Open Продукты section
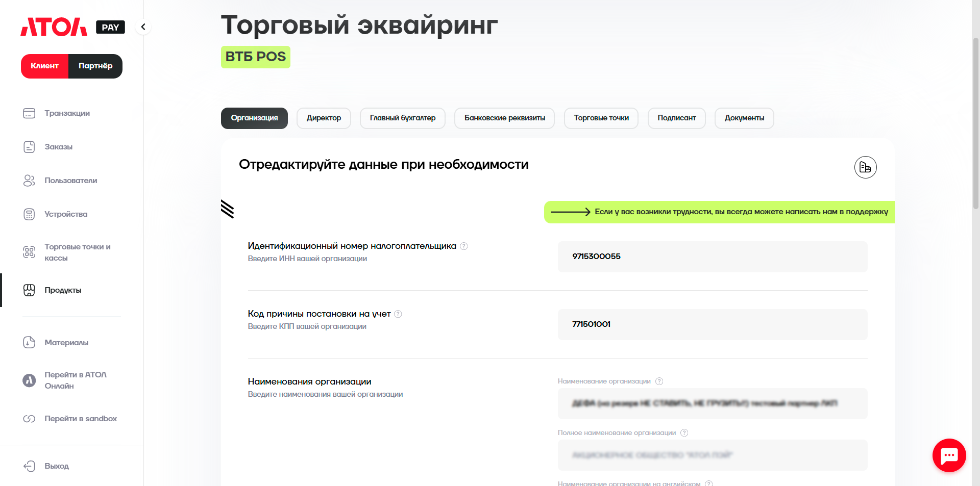This screenshot has width=980, height=486. click(63, 290)
